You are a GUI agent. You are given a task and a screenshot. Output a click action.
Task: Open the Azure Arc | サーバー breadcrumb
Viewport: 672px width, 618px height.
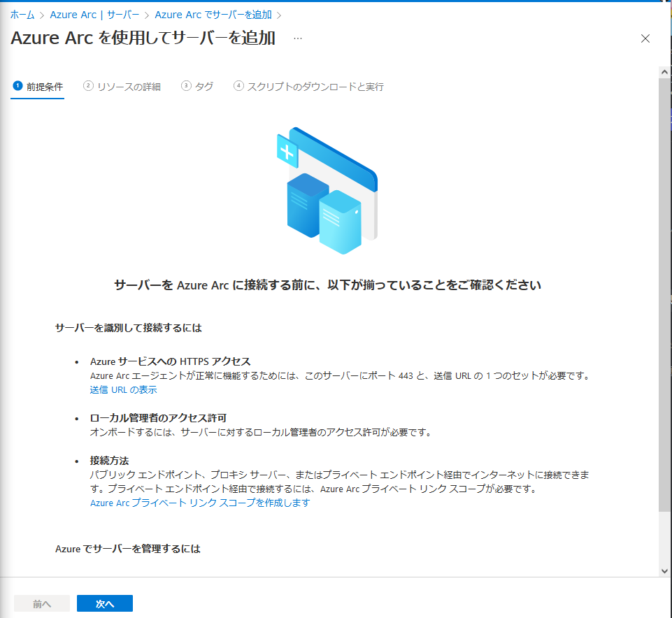(x=94, y=15)
